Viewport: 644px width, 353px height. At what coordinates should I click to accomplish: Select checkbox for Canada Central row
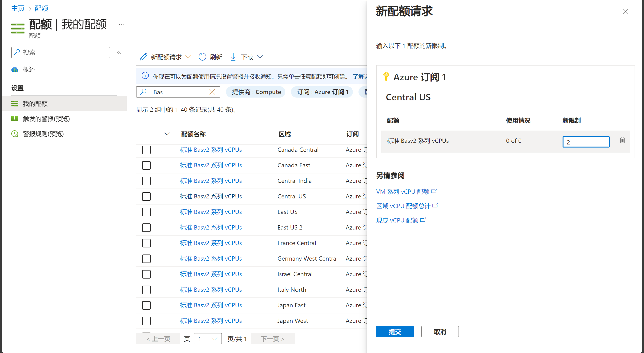click(146, 150)
